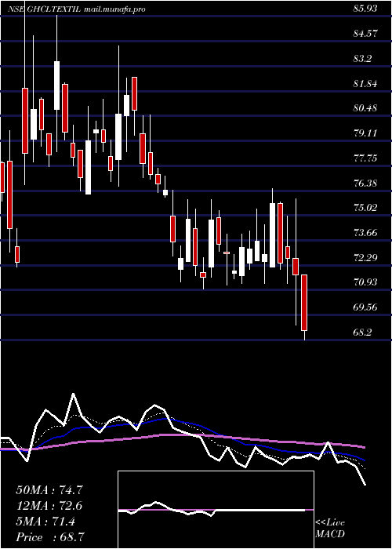Click the 77.75 price label
This screenshot has height=549, width=392.
(x=365, y=158)
